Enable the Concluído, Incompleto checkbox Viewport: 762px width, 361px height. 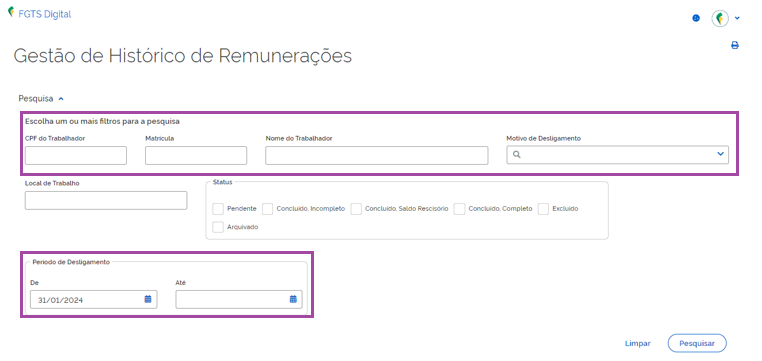click(267, 208)
